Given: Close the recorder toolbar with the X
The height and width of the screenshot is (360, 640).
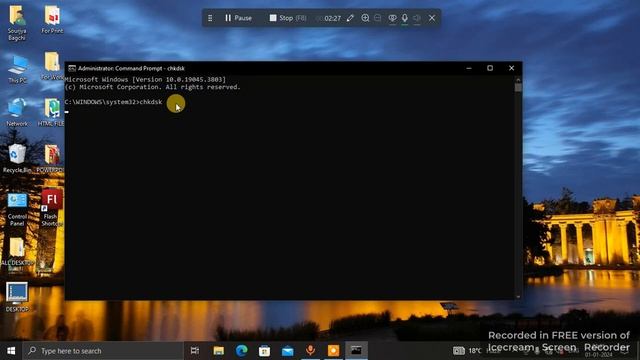Looking at the screenshot, I should click(432, 18).
